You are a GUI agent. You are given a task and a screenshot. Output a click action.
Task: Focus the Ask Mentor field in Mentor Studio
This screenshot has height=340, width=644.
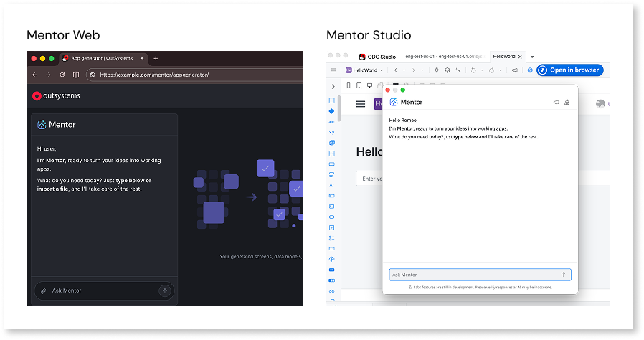click(x=480, y=275)
